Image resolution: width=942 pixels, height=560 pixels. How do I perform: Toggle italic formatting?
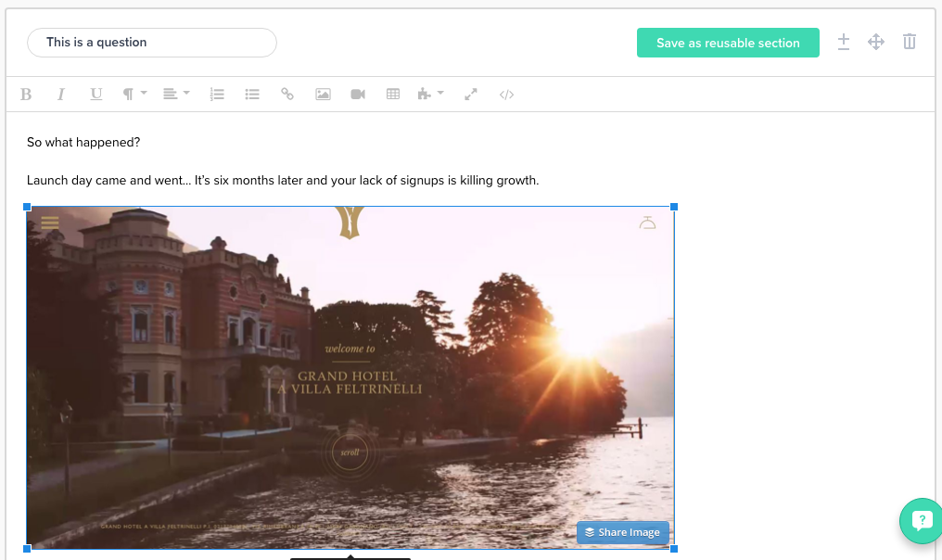click(x=60, y=95)
